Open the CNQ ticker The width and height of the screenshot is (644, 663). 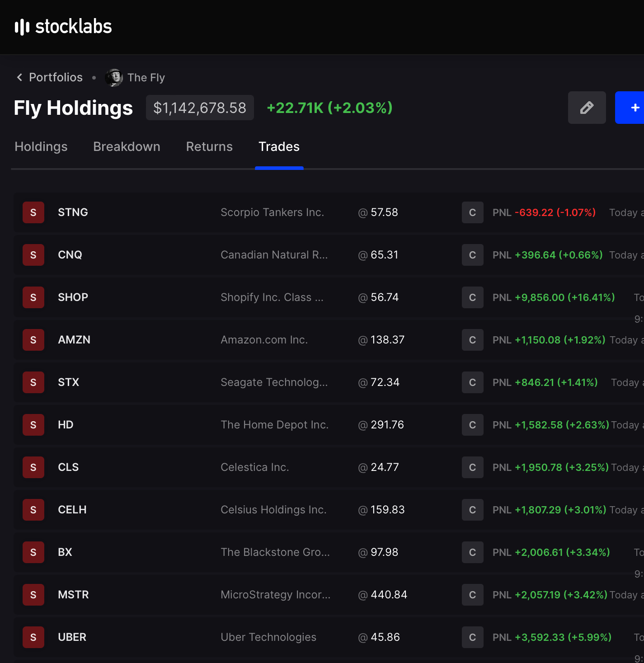coord(70,255)
